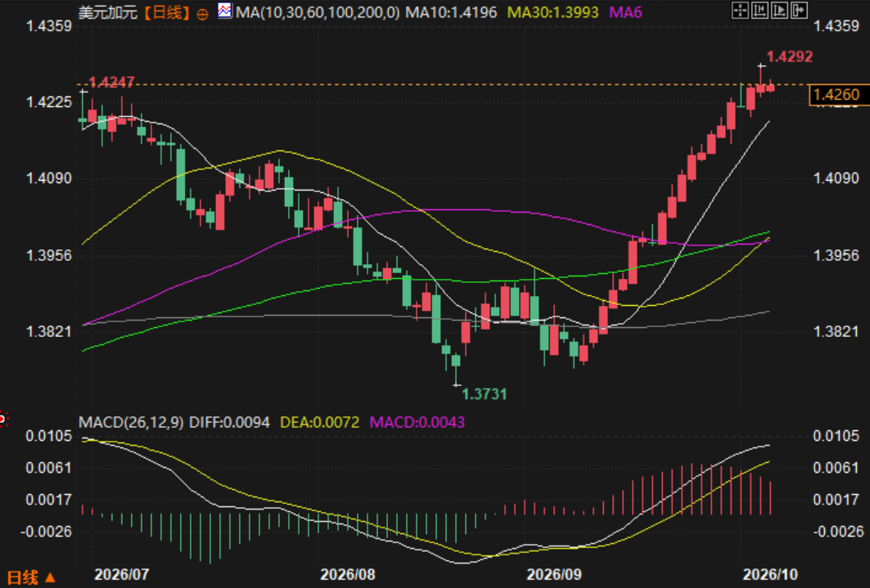Click the export panel arrow icon

tap(799, 10)
